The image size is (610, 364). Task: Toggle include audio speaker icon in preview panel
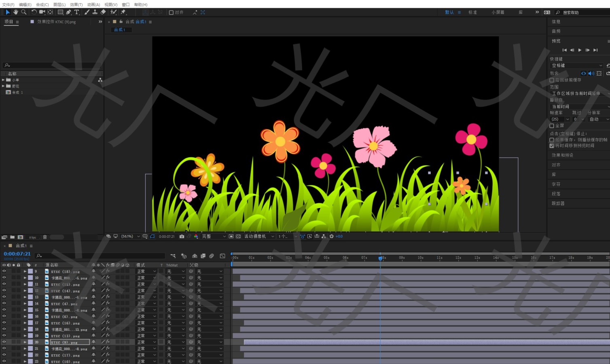pyautogui.click(x=591, y=73)
